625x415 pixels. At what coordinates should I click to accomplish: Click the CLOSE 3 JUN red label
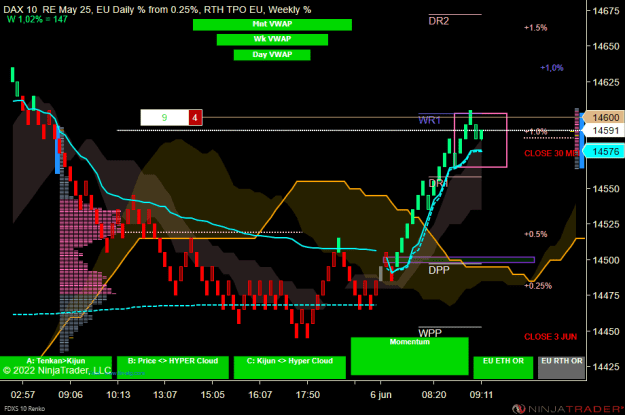[550, 336]
